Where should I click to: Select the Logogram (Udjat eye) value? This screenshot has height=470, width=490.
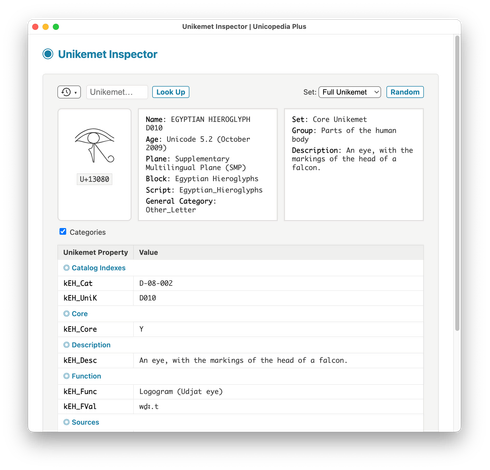click(x=181, y=391)
